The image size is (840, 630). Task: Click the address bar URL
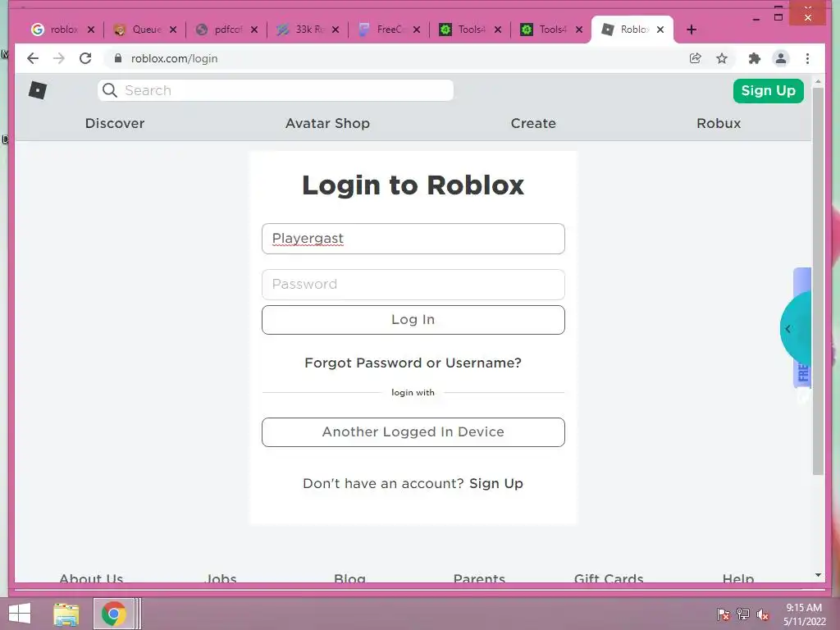[x=174, y=58]
